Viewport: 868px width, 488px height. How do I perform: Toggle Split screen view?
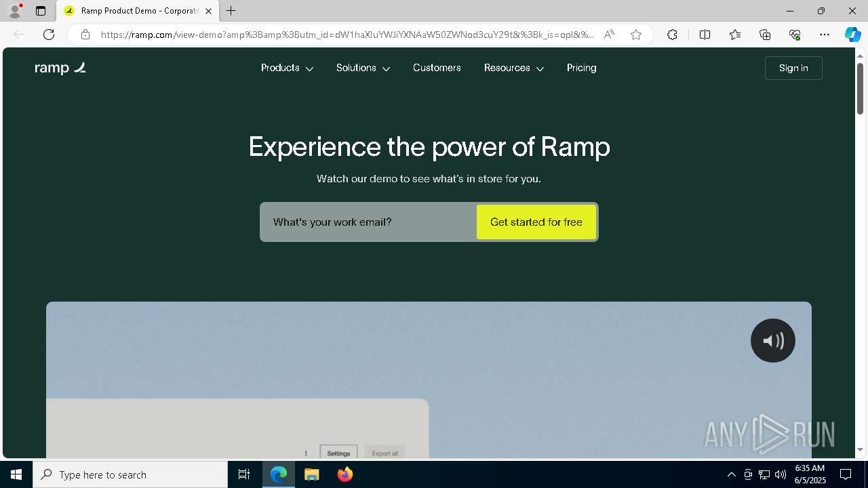(705, 35)
